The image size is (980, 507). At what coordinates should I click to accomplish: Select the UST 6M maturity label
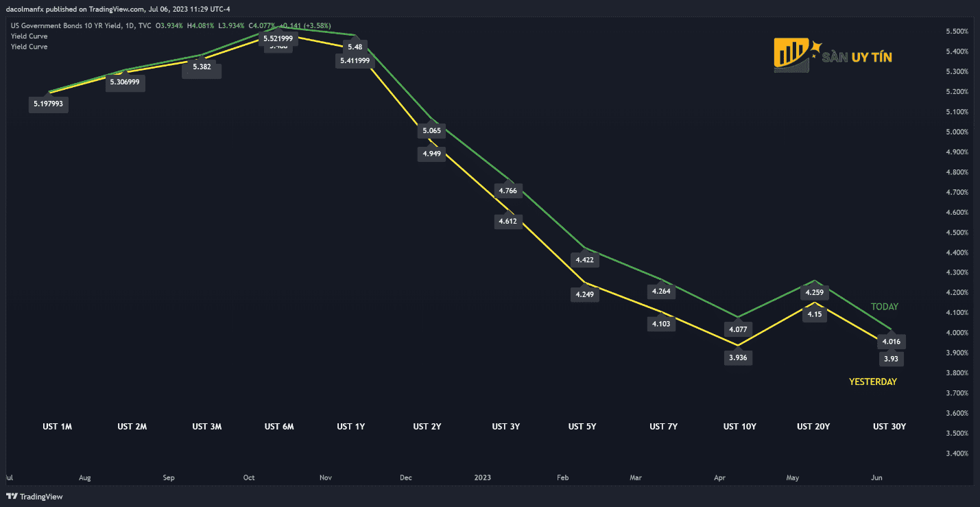click(279, 426)
